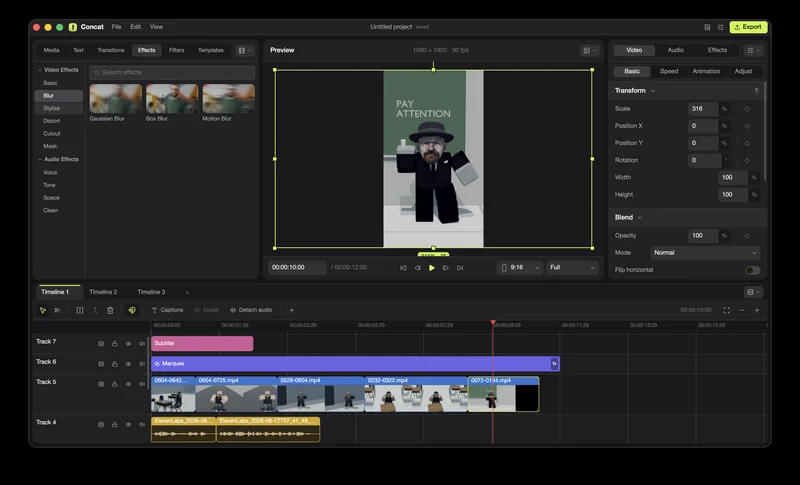The width and height of the screenshot is (800, 485).
Task: Step one frame backward
Action: (x=417, y=268)
